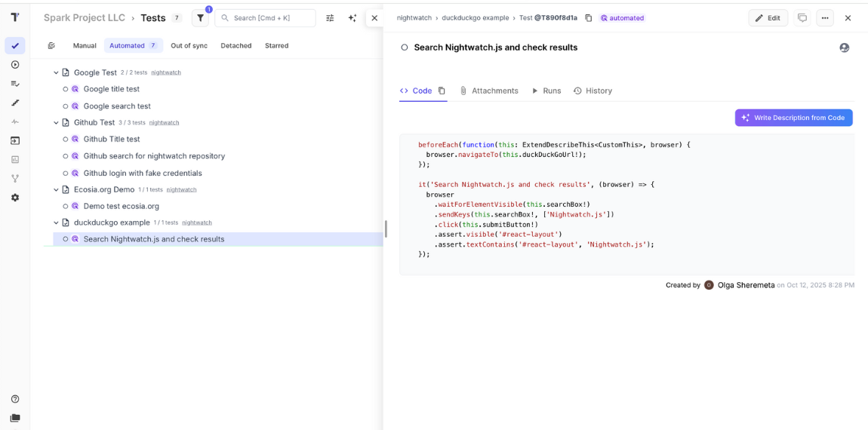Image resolution: width=868 pixels, height=430 pixels.
Task: Collapse the Github Test suite
Action: (56, 123)
